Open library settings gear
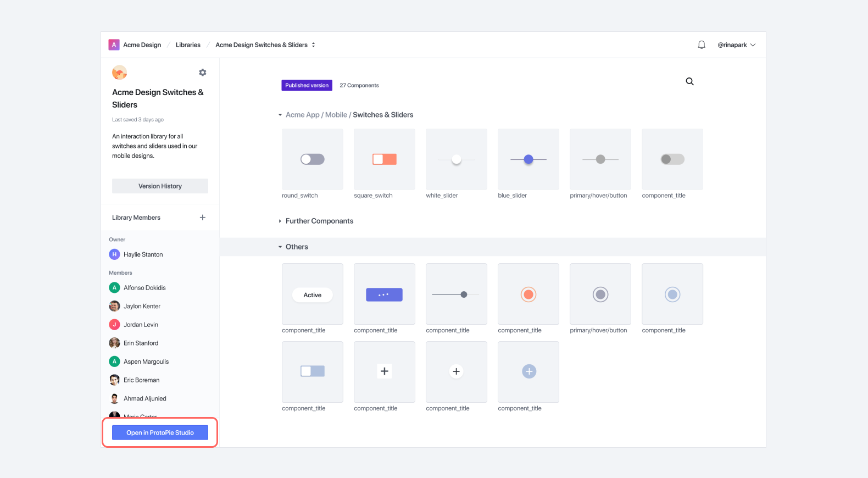868x478 pixels. coord(203,73)
